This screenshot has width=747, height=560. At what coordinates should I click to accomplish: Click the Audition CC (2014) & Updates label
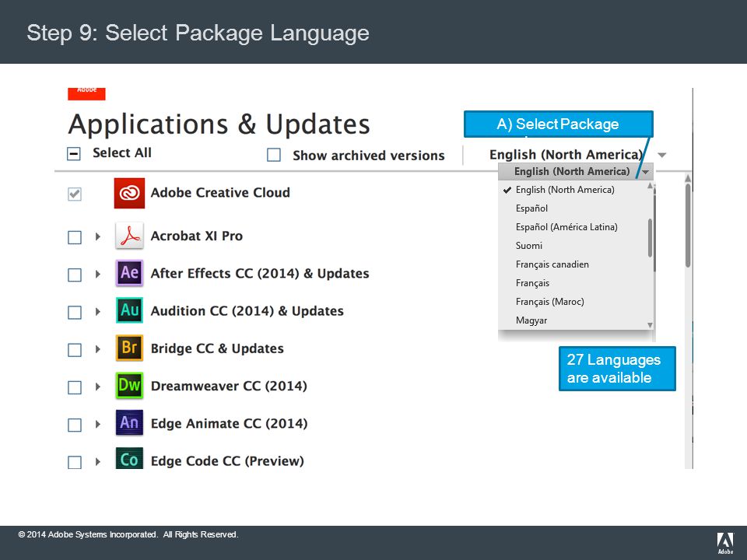pos(247,311)
